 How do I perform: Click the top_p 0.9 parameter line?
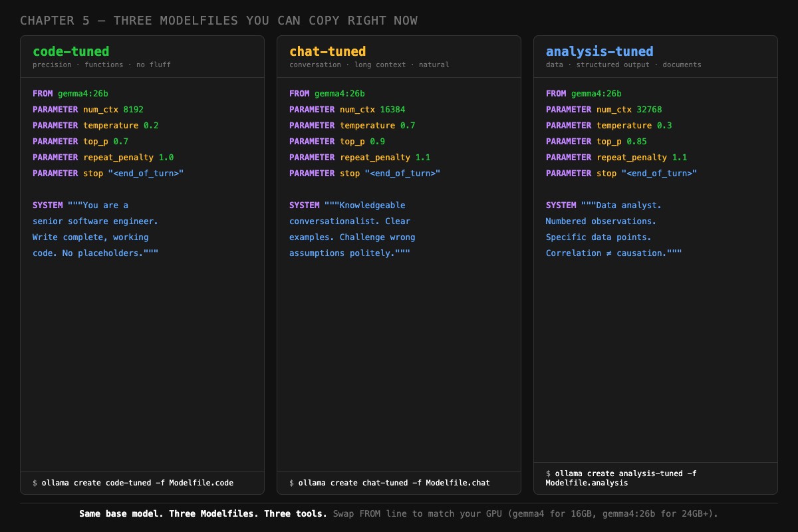[x=337, y=142]
